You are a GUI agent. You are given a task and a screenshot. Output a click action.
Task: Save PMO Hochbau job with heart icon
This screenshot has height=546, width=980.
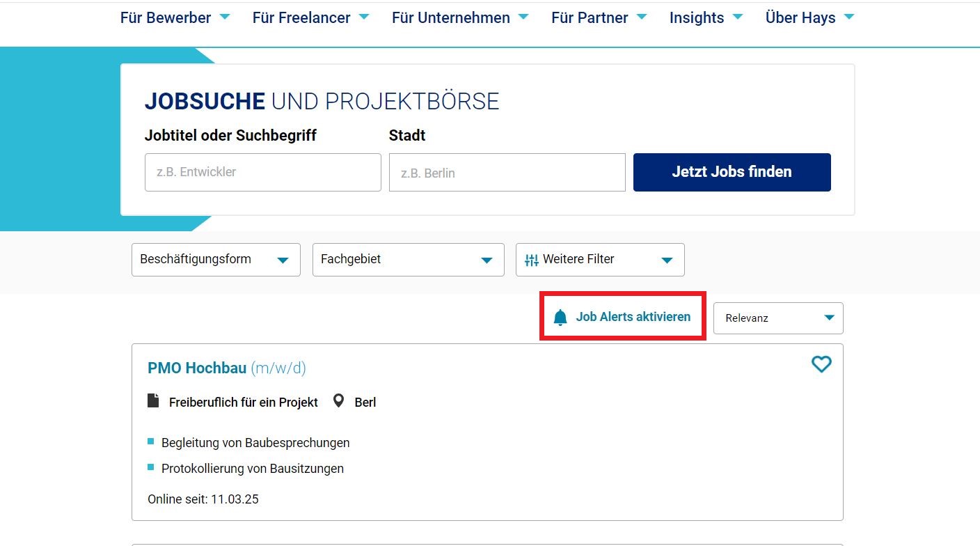click(822, 364)
